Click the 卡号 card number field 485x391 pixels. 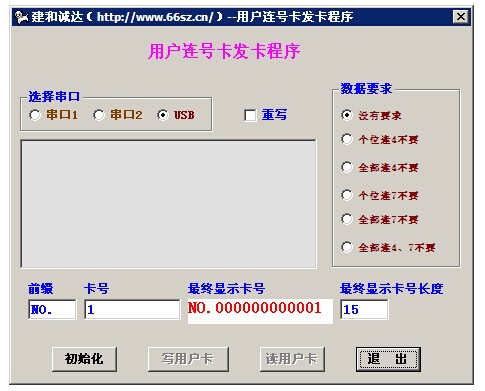pyautogui.click(x=132, y=309)
